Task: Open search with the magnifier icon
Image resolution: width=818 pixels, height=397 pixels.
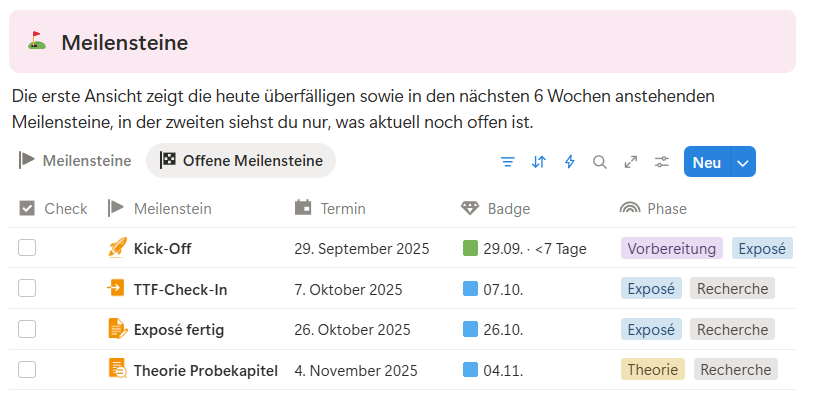Action: [x=600, y=162]
